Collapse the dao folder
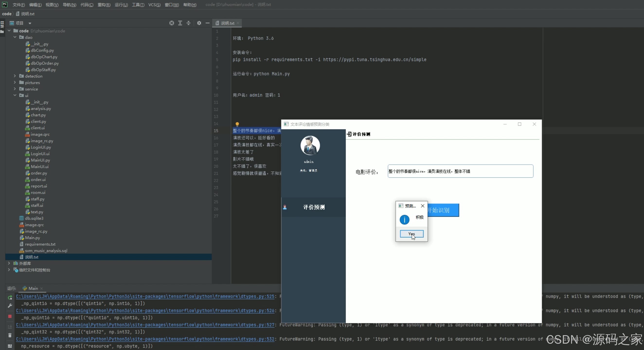 point(15,37)
